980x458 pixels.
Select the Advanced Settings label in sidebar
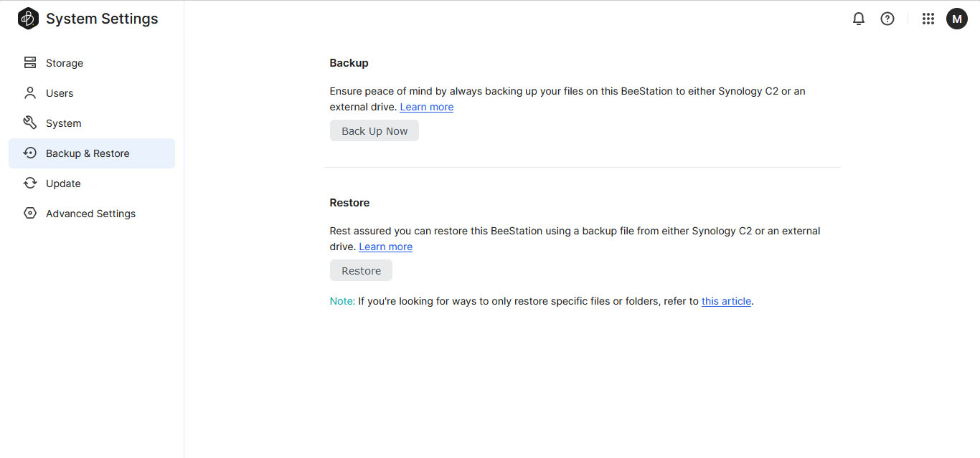[90, 214]
